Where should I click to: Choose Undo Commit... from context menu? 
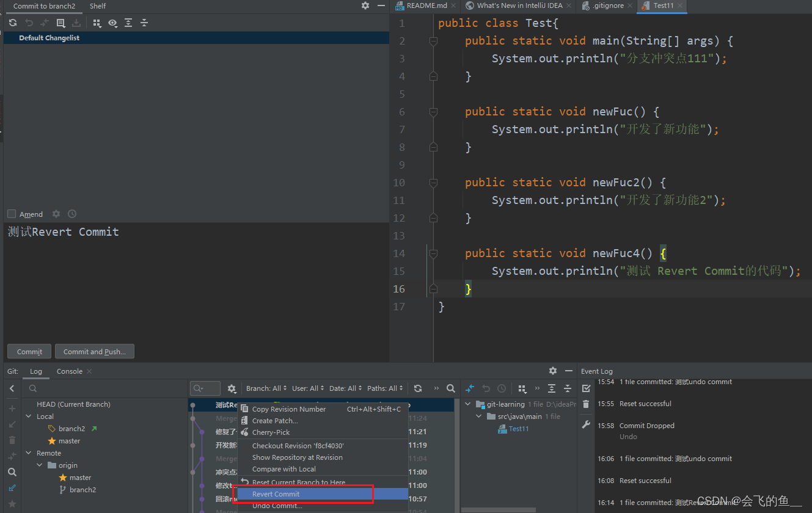(323, 506)
